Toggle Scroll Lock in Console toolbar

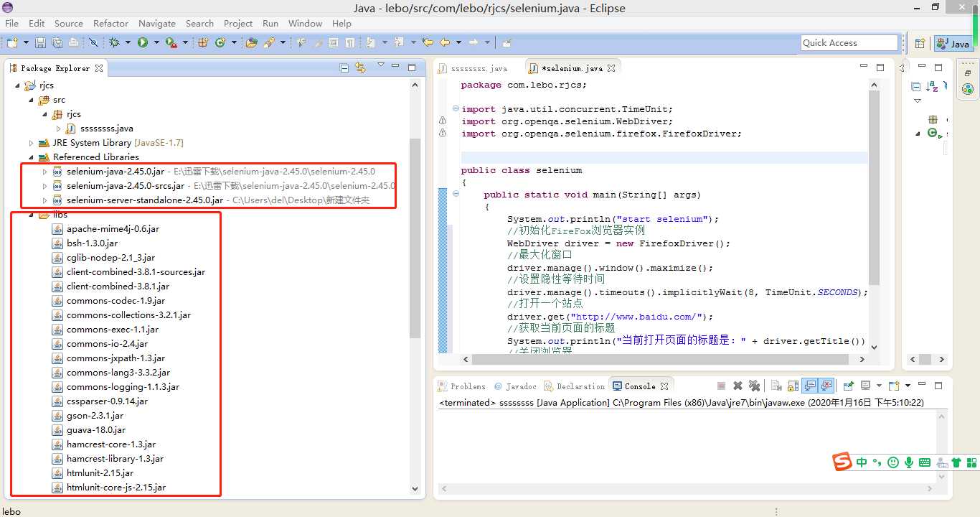click(793, 386)
